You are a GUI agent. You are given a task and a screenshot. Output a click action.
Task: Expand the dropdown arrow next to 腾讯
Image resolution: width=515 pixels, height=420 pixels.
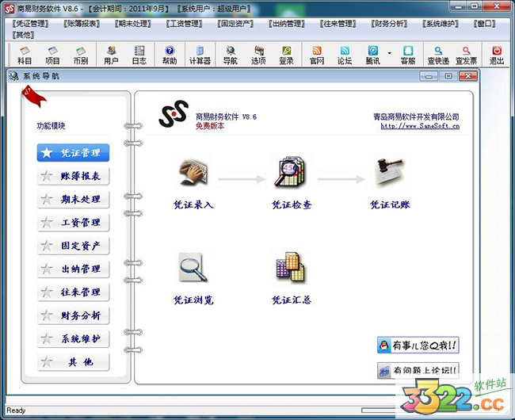point(390,53)
